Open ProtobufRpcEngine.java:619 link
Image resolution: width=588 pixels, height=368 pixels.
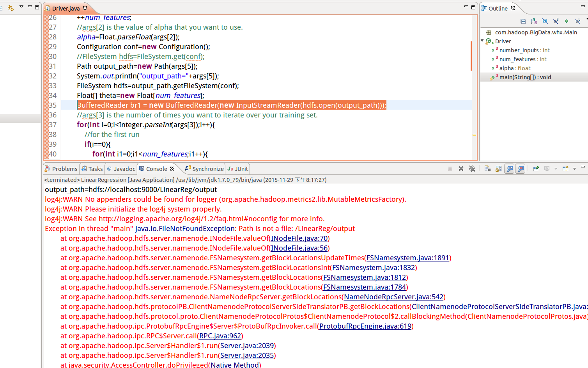365,326
